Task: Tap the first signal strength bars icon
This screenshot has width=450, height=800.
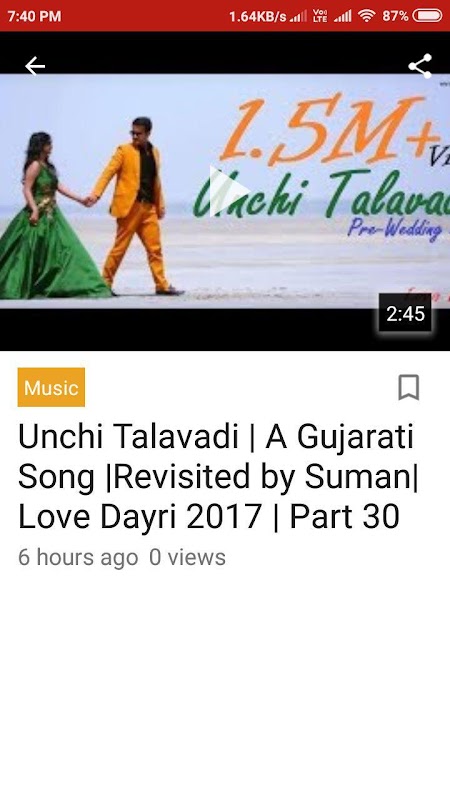Action: click(x=298, y=16)
